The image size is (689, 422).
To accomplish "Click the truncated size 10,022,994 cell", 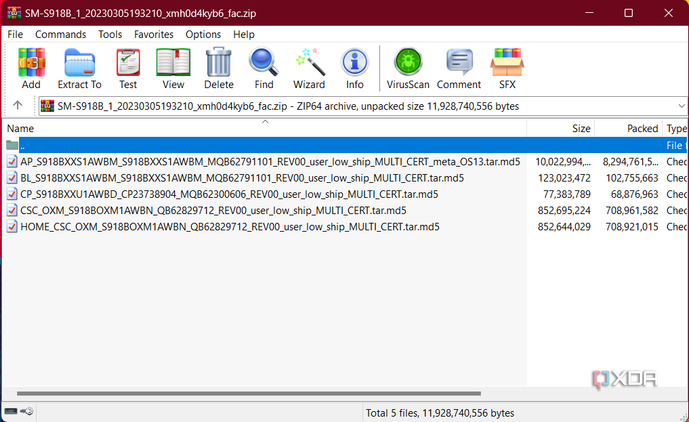I will point(563,162).
